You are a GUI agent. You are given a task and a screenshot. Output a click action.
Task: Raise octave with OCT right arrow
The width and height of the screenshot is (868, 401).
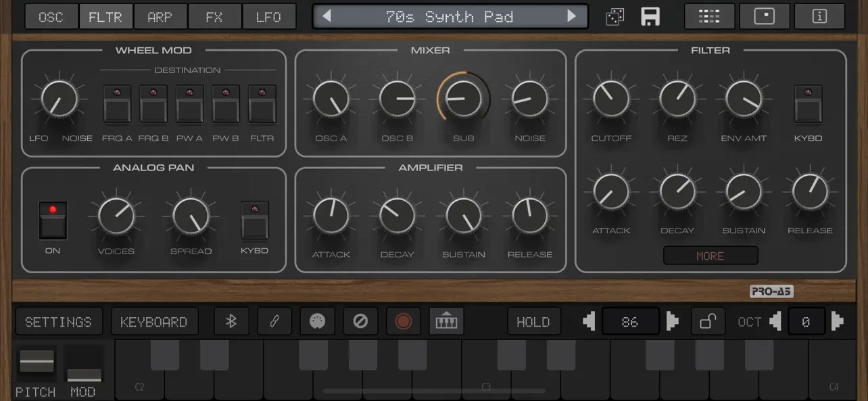tap(837, 321)
